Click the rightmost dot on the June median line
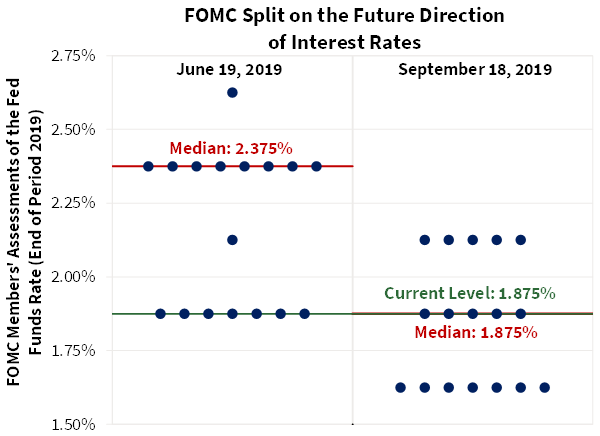Image resolution: width=600 pixels, height=436 pixels. point(316,166)
